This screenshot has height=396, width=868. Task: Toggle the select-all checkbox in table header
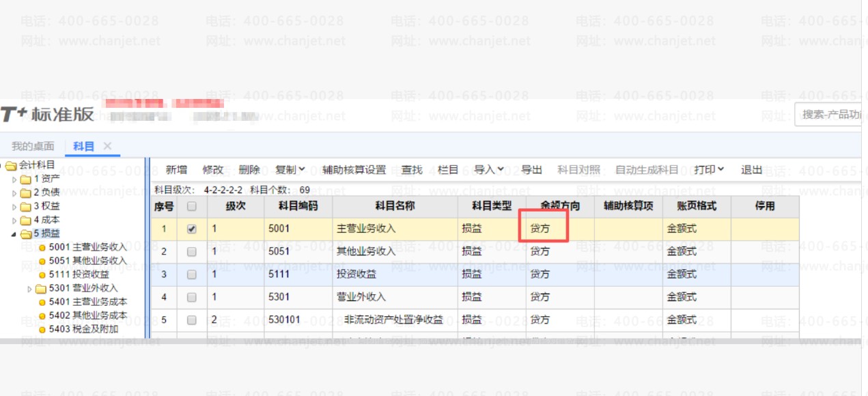(192, 206)
